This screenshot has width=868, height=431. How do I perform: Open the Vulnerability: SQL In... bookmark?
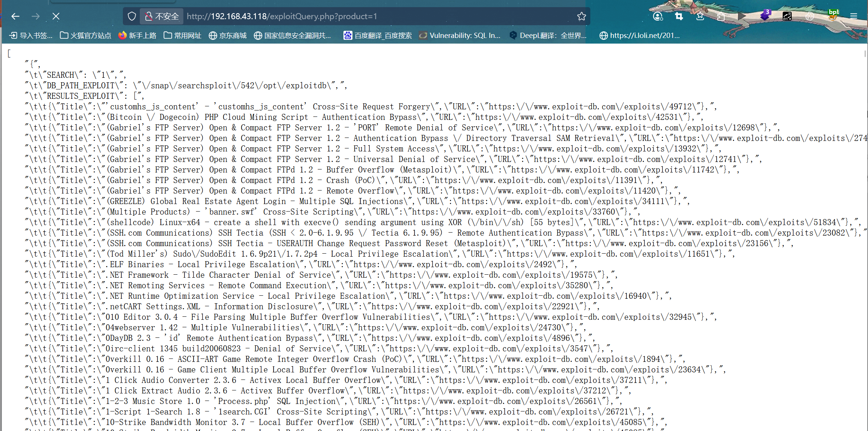tap(460, 35)
